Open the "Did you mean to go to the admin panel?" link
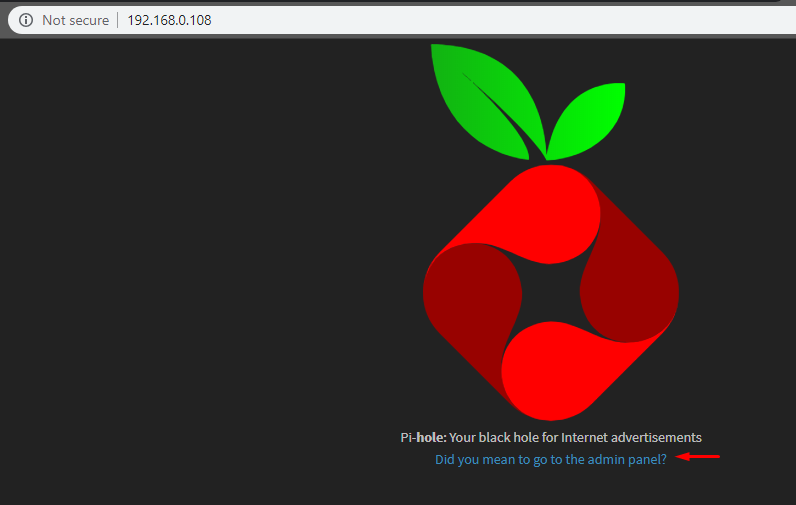The height and width of the screenshot is (505, 796). tap(550, 460)
